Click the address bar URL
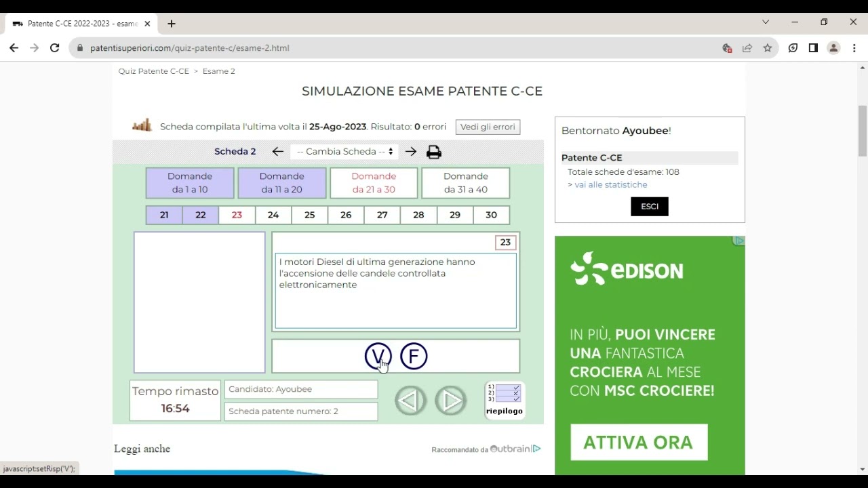The image size is (868, 488). click(x=190, y=48)
